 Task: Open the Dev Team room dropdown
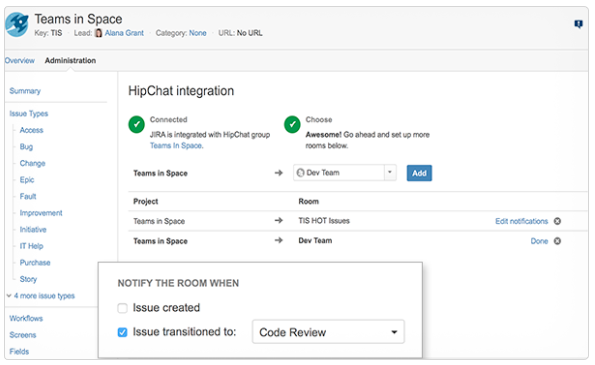coord(345,173)
